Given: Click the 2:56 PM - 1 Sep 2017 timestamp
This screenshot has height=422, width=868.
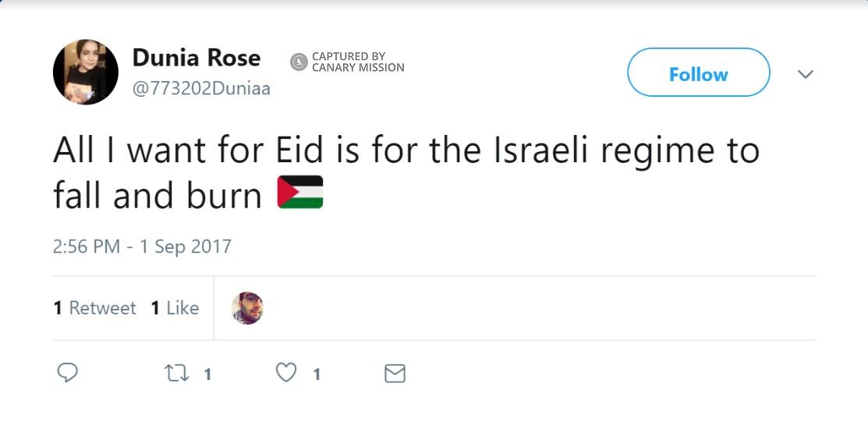Looking at the screenshot, I should click(142, 246).
